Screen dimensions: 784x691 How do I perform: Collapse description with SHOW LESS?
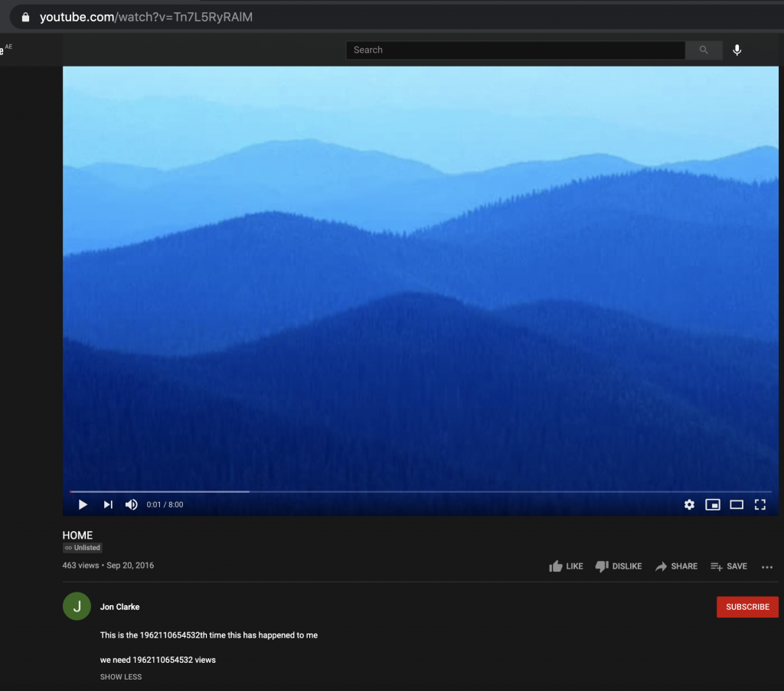[120, 676]
